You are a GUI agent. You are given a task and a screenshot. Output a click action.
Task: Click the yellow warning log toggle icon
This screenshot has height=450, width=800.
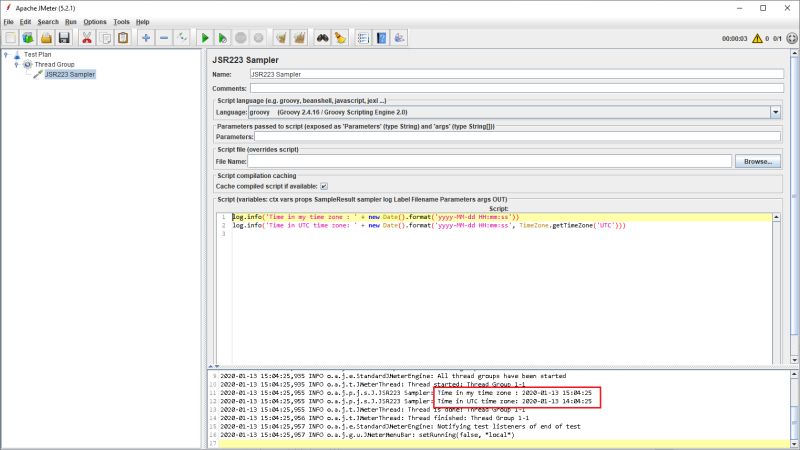click(x=757, y=38)
